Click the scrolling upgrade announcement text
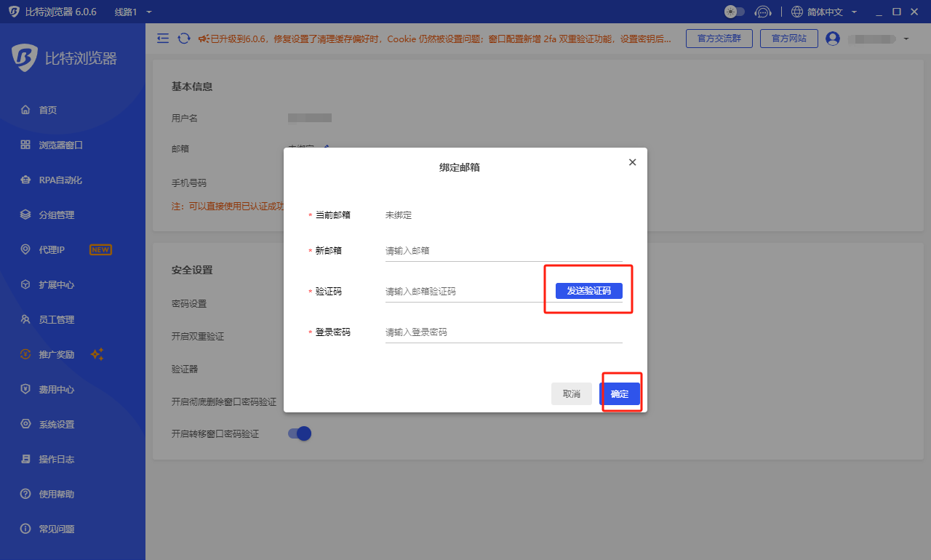Screen dimensions: 931x560 point(441,39)
